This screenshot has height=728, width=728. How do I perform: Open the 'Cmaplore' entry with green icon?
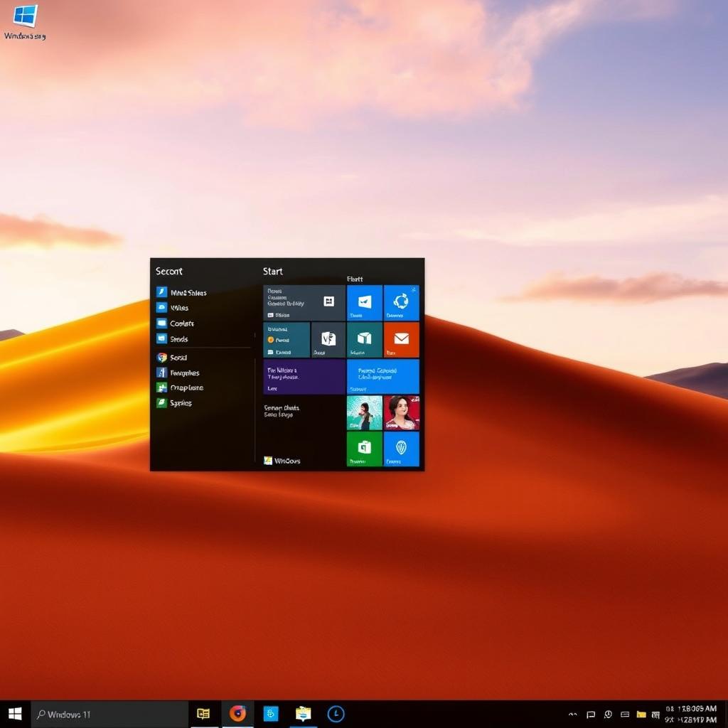[180, 387]
